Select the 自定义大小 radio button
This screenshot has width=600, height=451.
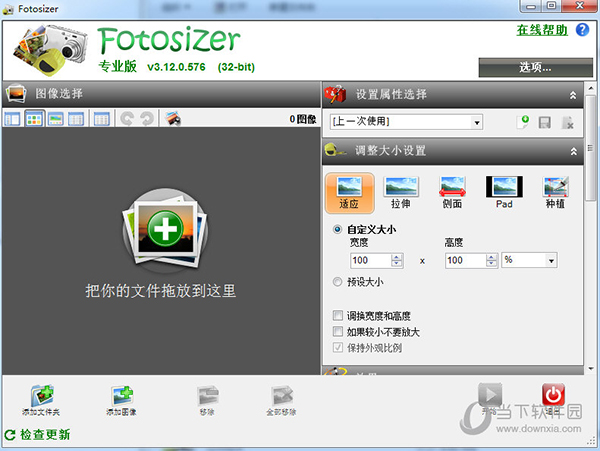click(x=337, y=230)
